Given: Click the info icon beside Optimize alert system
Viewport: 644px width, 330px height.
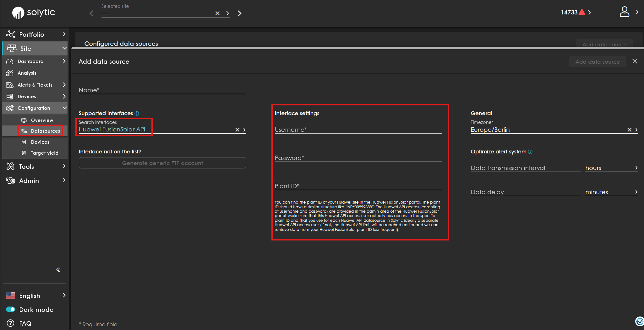Looking at the screenshot, I should [x=530, y=152].
